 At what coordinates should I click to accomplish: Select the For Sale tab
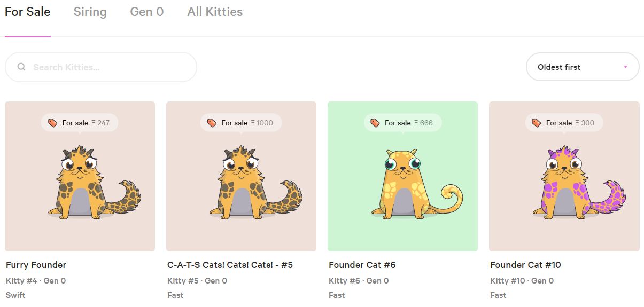point(28,12)
